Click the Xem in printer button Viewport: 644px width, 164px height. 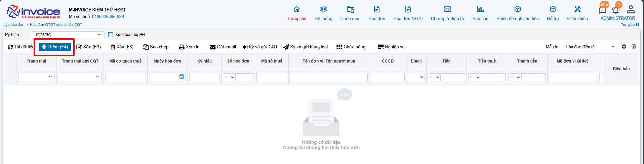coord(189,47)
